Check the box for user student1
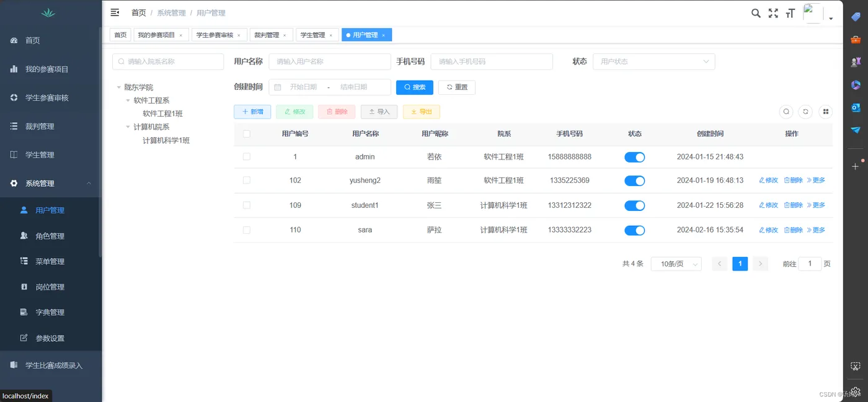The height and width of the screenshot is (402, 868). 247,205
